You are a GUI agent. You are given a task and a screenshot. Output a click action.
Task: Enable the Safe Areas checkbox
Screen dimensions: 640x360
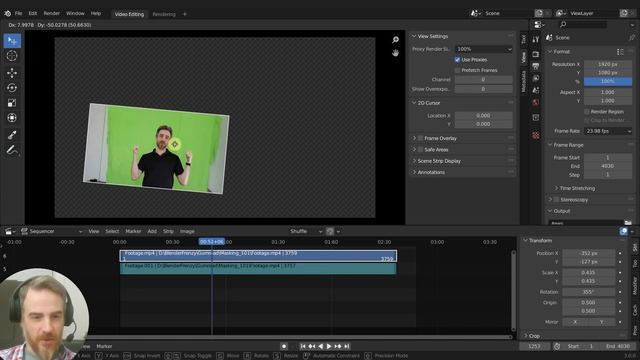[420, 150]
